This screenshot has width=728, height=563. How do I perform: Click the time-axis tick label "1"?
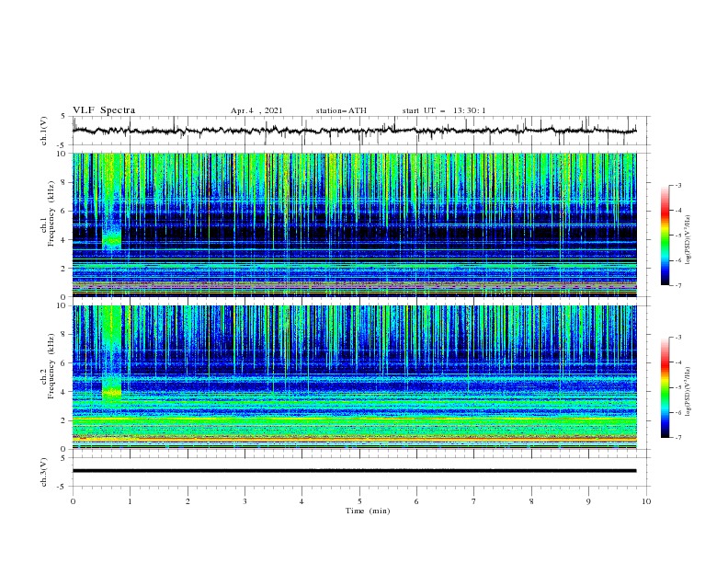131,501
